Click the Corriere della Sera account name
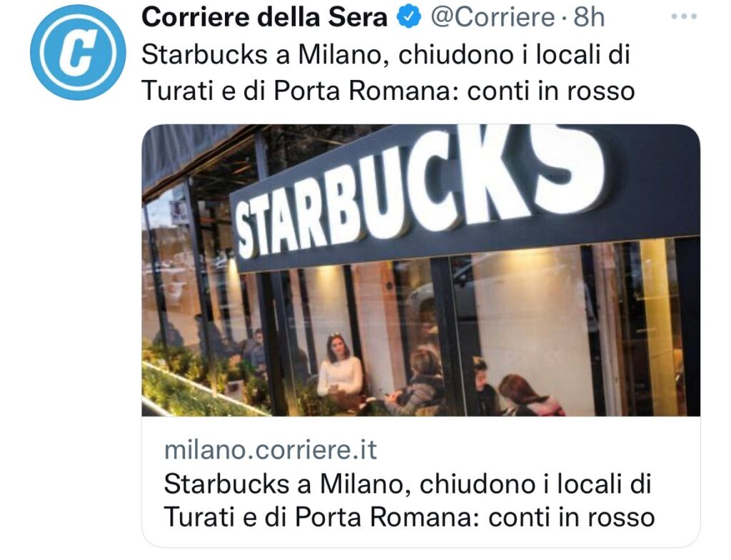This screenshot has width=731, height=560. tap(264, 17)
